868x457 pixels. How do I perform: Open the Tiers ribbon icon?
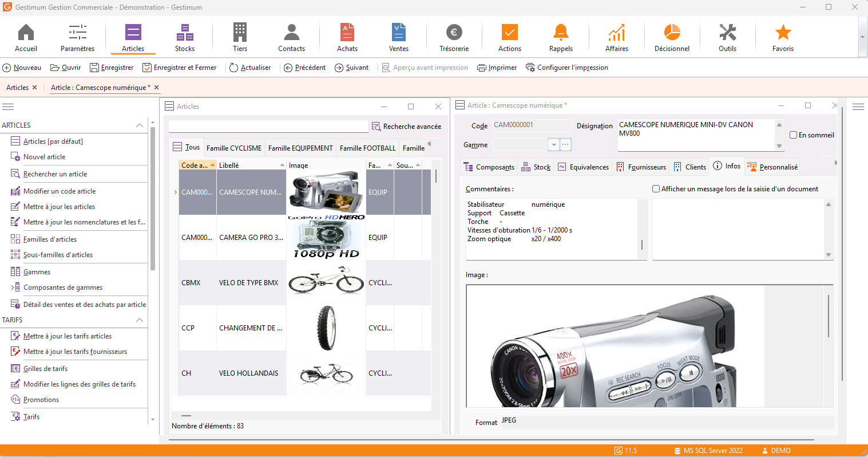[240, 38]
